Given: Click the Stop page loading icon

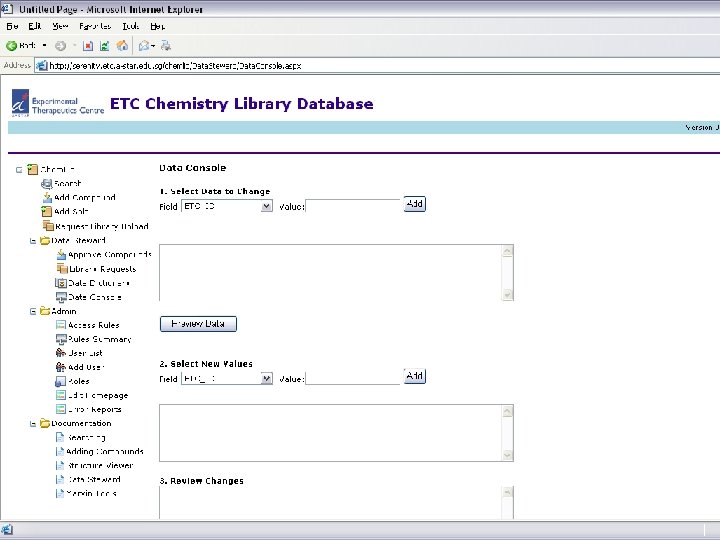Looking at the screenshot, I should click(x=88, y=45).
